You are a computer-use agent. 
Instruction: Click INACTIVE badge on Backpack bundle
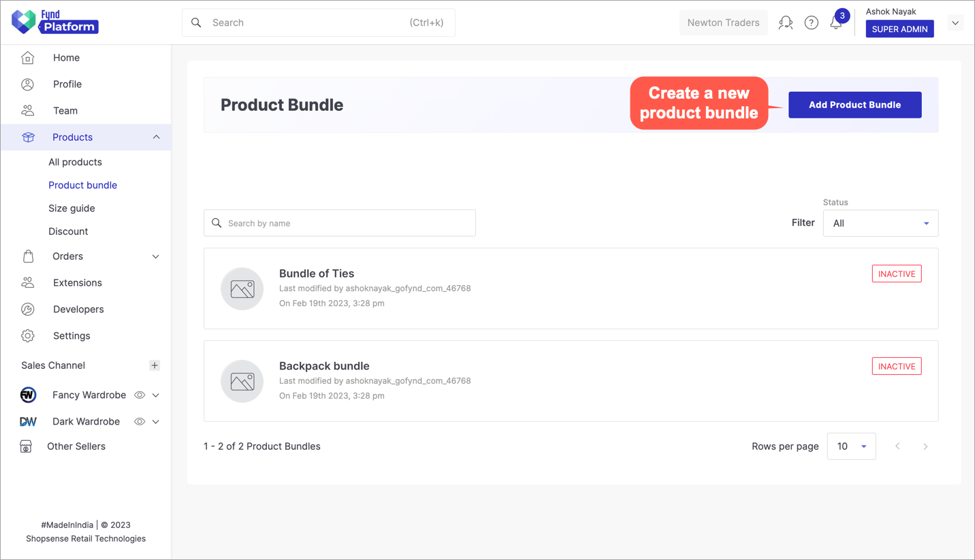[897, 366]
